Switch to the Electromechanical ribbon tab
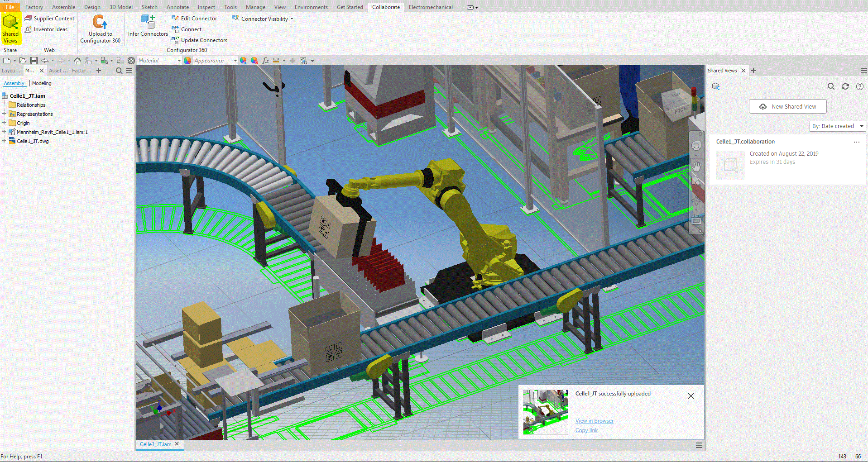Screen dimensions: 868x462 coord(430,7)
